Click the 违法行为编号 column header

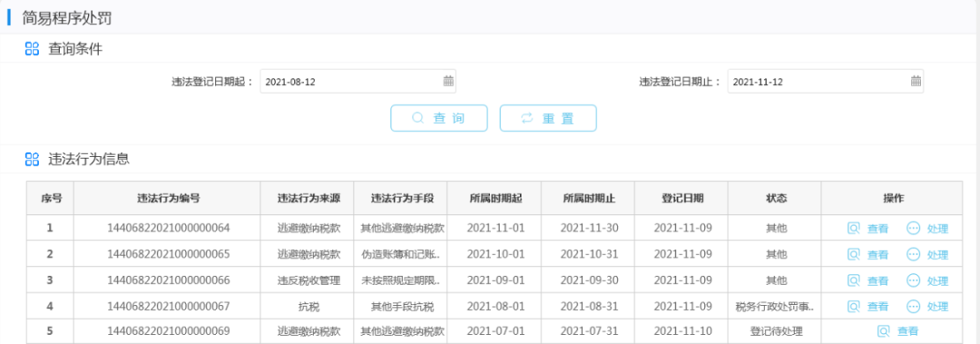168,198
